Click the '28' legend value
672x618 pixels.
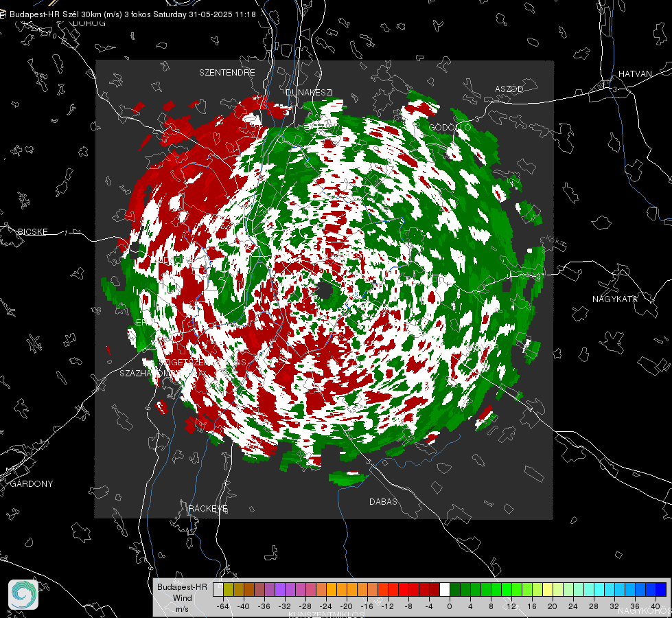[x=594, y=606]
